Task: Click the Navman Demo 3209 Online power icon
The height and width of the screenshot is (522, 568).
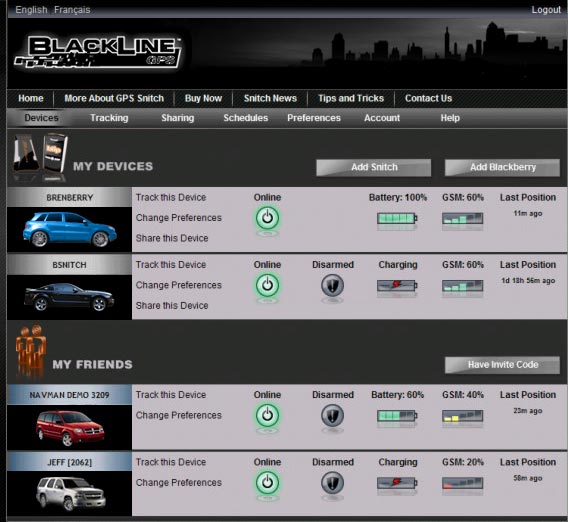Action: point(267,415)
